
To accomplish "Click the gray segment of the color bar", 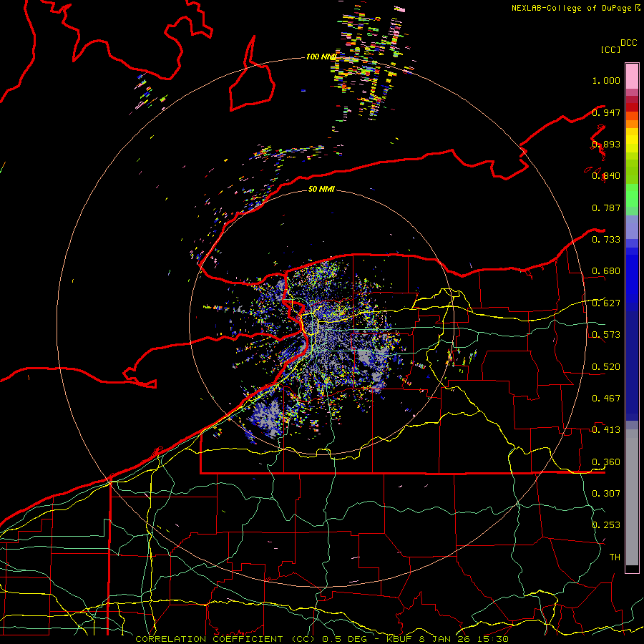I will (x=632, y=497).
